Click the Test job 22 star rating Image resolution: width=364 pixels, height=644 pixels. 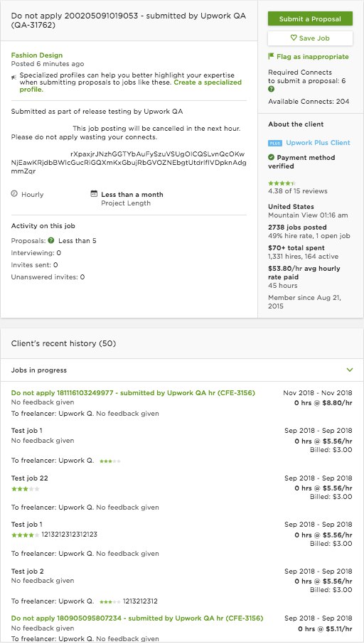[26, 489]
